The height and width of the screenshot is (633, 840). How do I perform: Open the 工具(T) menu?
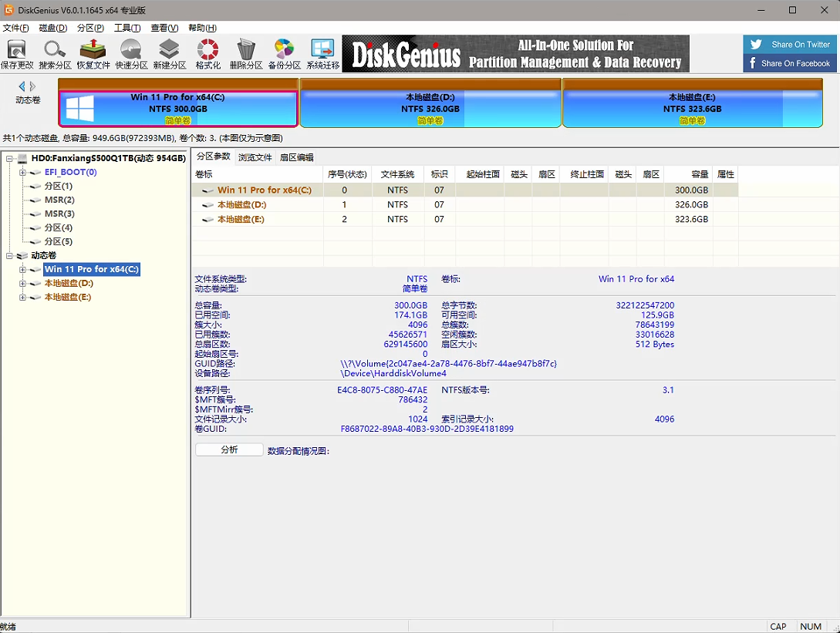127,28
